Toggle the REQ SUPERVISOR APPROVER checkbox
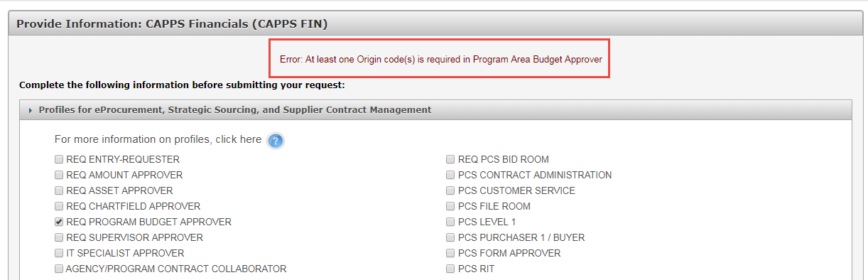This screenshot has height=280, width=868. coord(59,238)
